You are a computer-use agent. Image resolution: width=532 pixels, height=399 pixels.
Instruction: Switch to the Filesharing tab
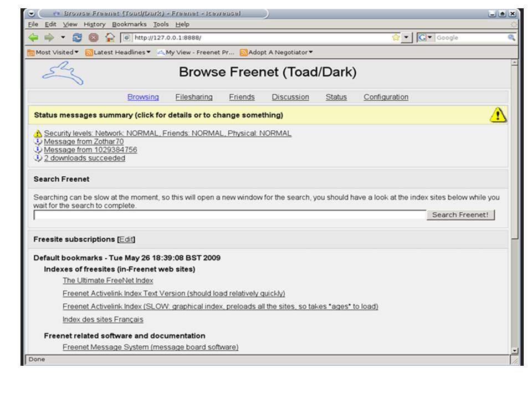point(194,97)
